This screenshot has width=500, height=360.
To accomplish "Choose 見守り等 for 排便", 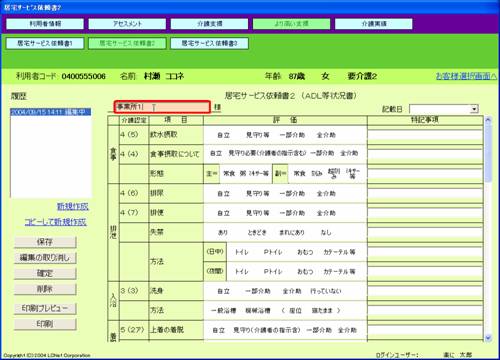I will (257, 213).
